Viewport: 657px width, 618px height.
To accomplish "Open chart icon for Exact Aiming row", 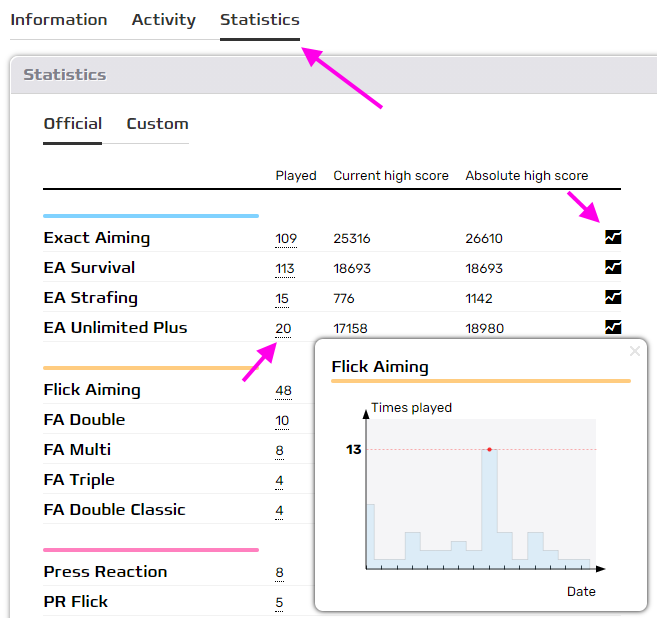I will (613, 238).
